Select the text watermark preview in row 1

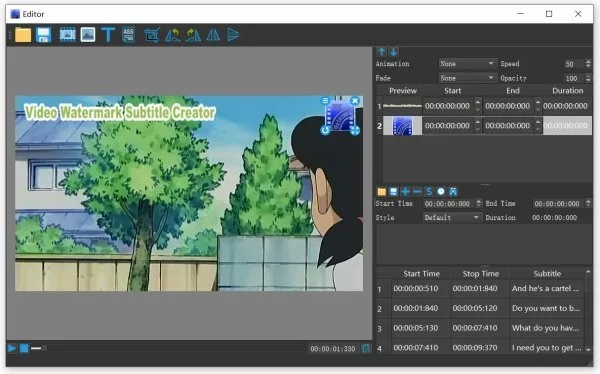click(x=402, y=106)
